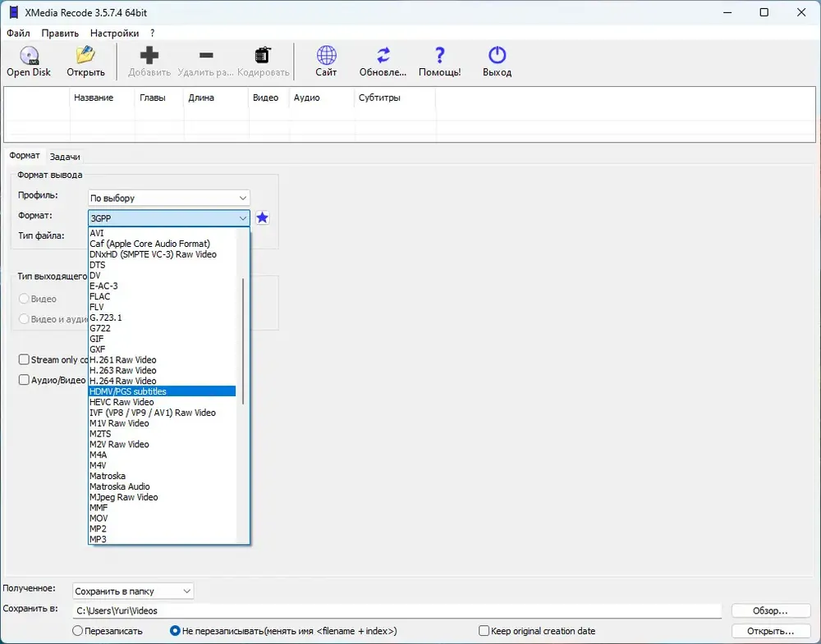This screenshot has height=644, width=821.
Task: Open the Сохранить в папку dropdown
Action: 133,591
